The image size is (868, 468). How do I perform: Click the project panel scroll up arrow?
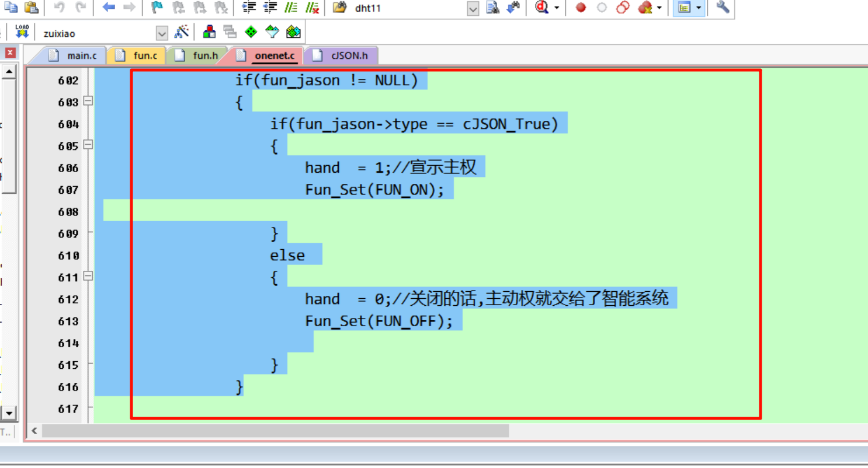pos(9,72)
